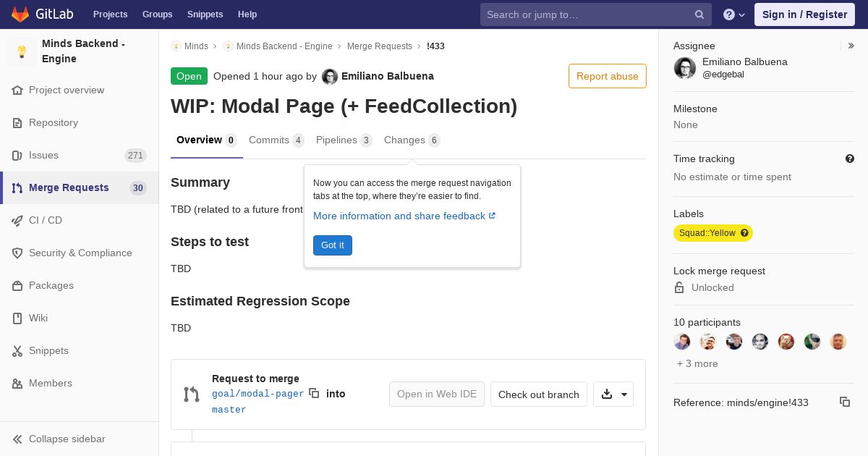Click the Security & Compliance shield icon

coord(17,253)
